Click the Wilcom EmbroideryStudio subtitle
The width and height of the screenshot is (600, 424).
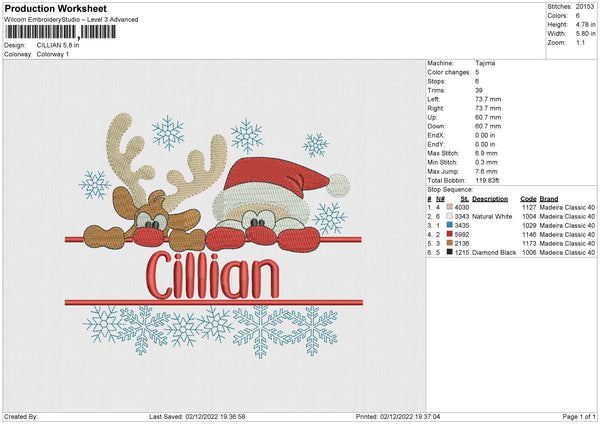[71, 20]
